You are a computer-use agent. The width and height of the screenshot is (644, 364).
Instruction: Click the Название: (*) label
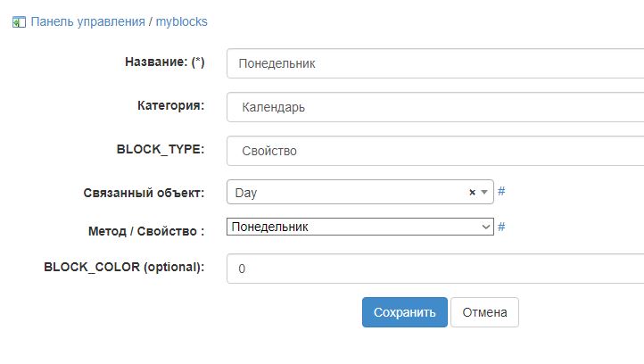[x=165, y=62]
